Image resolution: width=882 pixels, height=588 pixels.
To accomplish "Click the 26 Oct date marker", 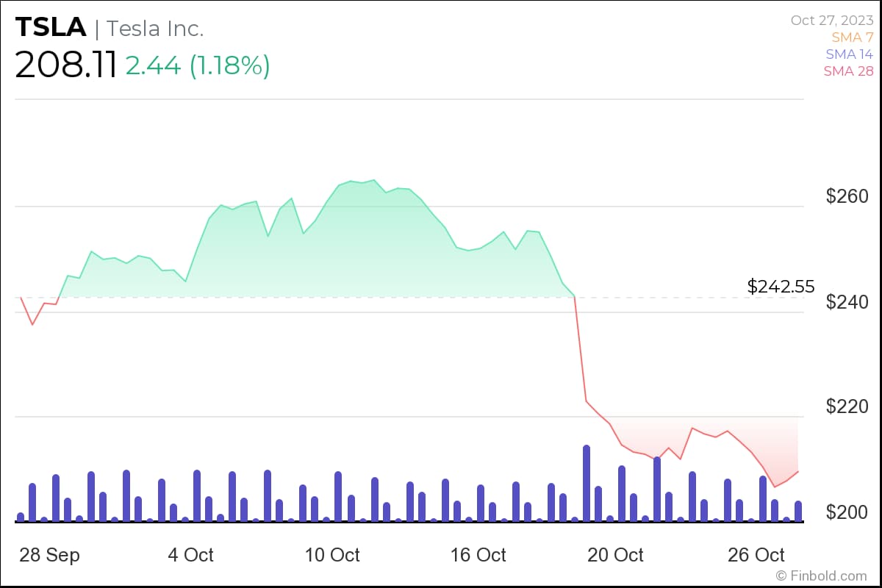I will click(x=757, y=555).
